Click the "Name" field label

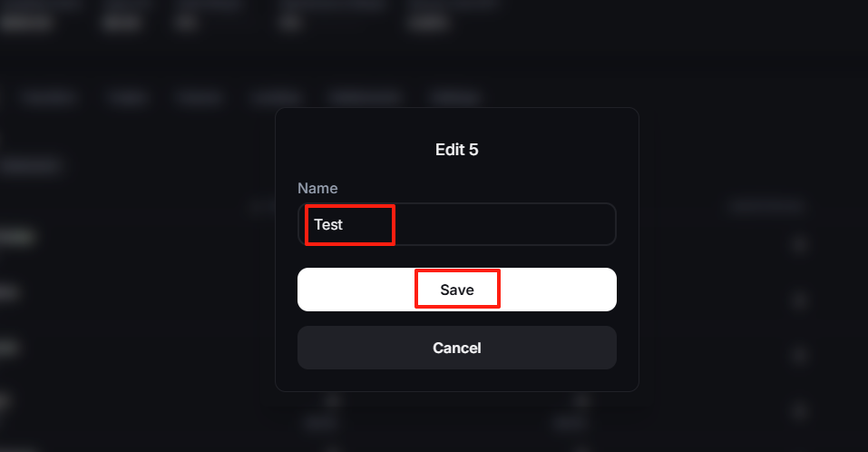tap(317, 189)
